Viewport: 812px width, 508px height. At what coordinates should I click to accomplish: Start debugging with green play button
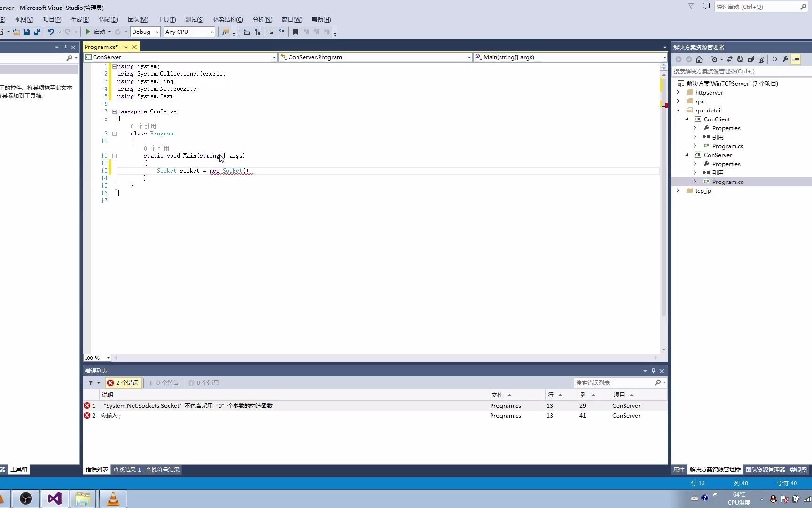(88, 32)
